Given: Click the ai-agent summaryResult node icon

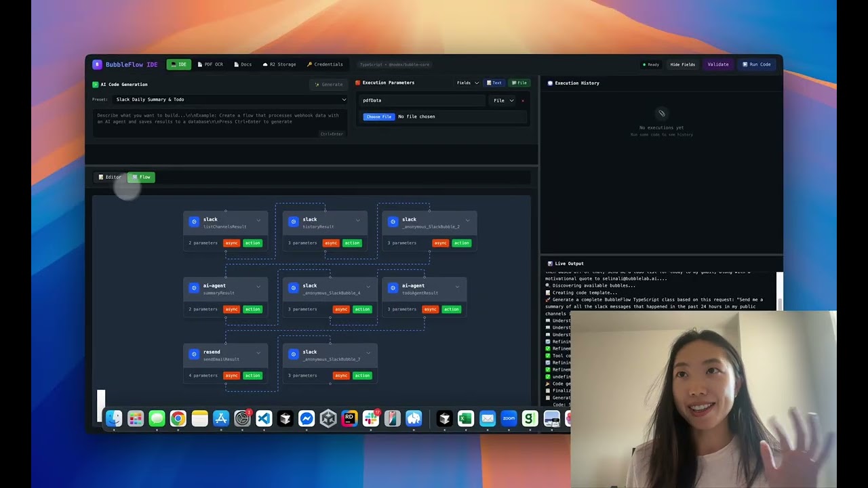Looking at the screenshot, I should pos(194,288).
